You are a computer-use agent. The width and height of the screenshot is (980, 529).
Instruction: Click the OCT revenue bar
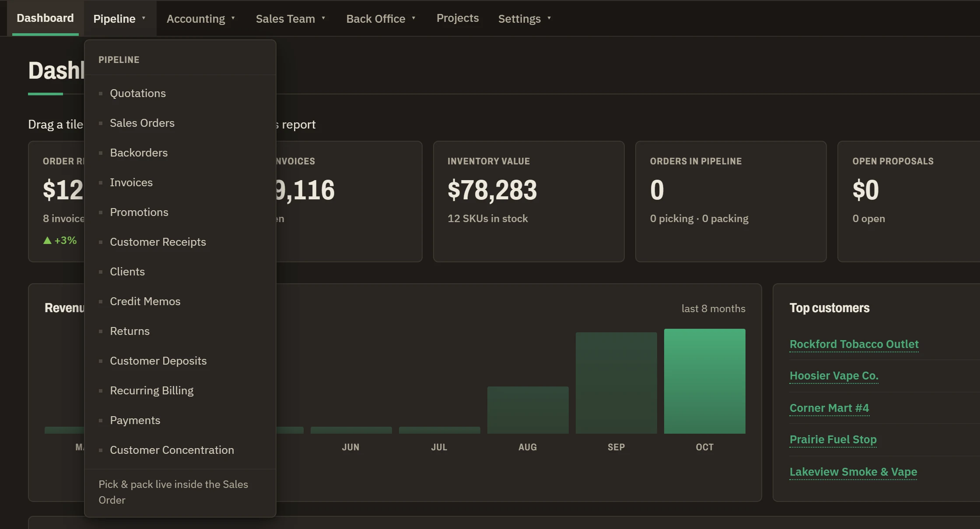pyautogui.click(x=704, y=381)
